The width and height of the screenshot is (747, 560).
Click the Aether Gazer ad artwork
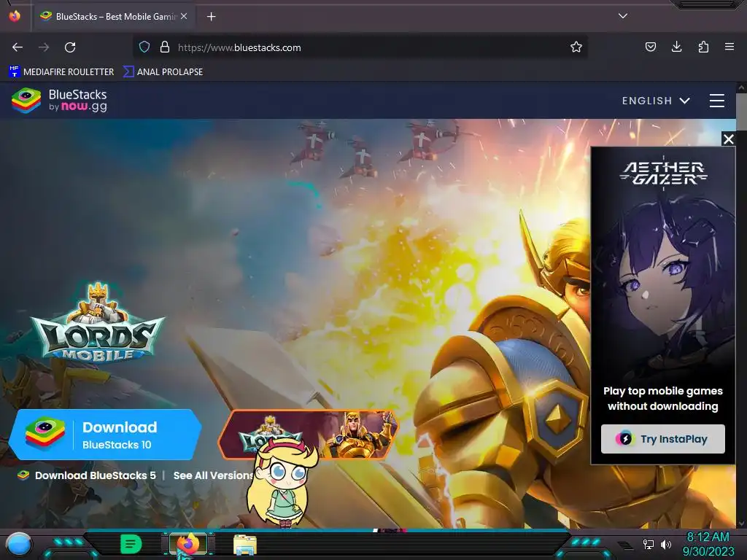click(x=662, y=286)
